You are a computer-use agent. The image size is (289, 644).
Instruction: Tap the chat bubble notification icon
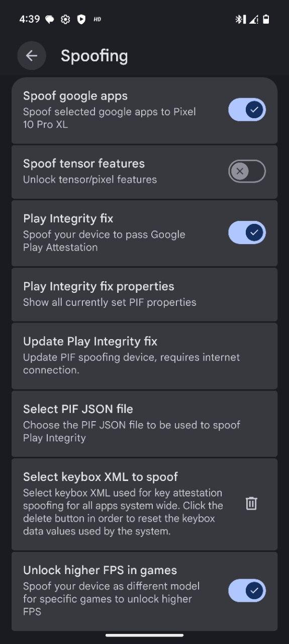[49, 20]
